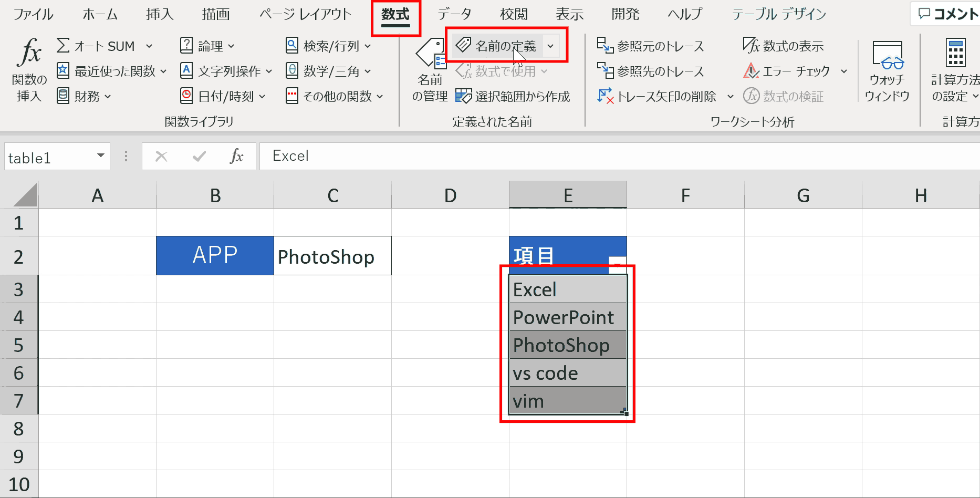Screen dimensions: 980x498
Task: Select the vs code cell
Action: (x=568, y=372)
